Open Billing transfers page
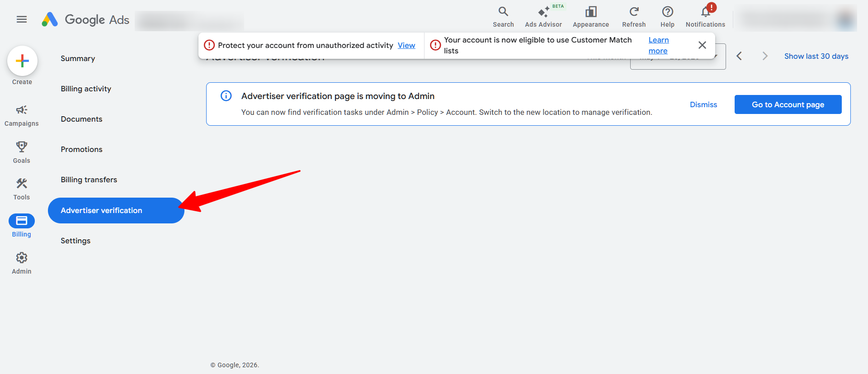 (x=89, y=180)
